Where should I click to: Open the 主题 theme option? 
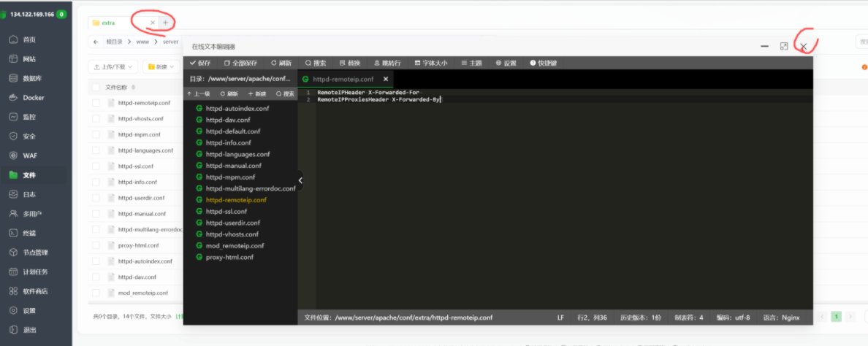471,63
